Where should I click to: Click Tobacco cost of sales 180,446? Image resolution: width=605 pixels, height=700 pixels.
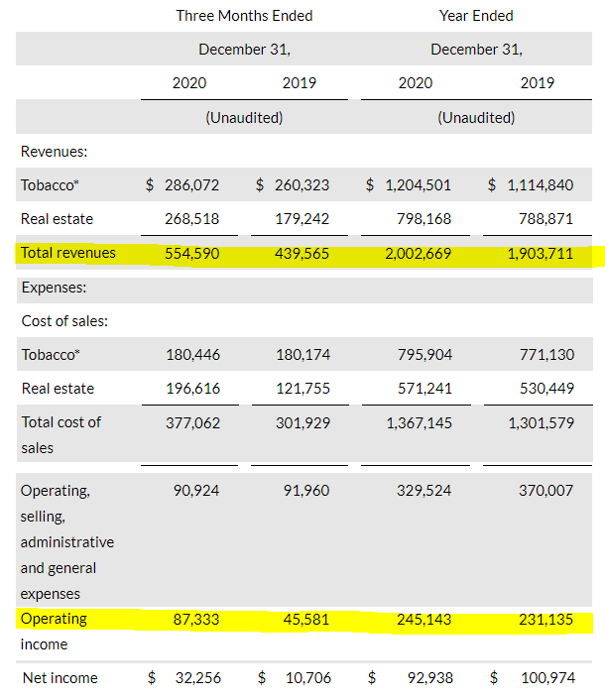[192, 355]
